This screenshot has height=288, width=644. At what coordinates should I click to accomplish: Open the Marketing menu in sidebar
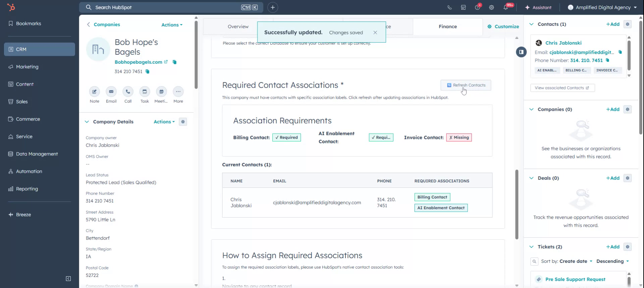tap(27, 67)
